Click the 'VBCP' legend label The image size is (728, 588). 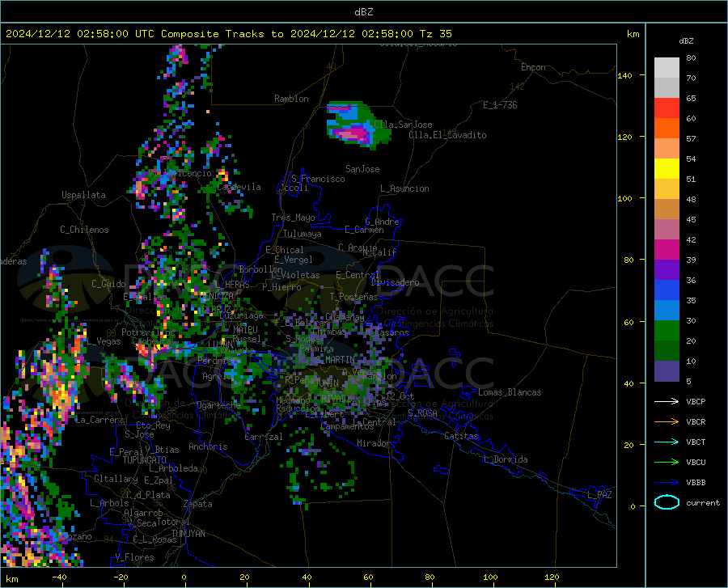pyautogui.click(x=696, y=401)
